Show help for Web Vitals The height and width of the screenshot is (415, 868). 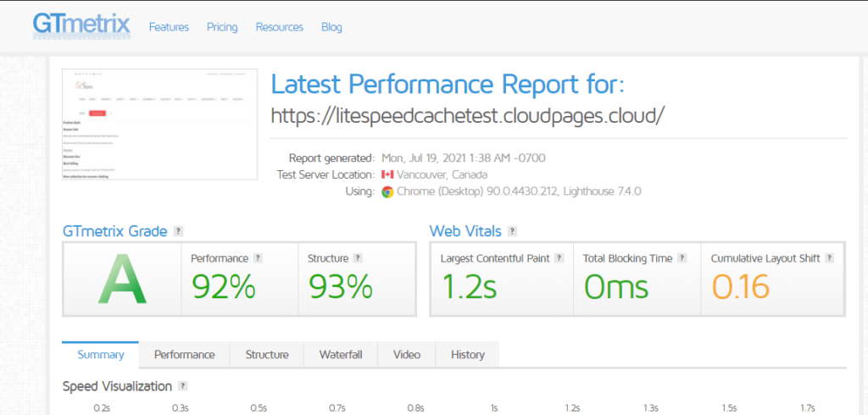pyautogui.click(x=513, y=230)
